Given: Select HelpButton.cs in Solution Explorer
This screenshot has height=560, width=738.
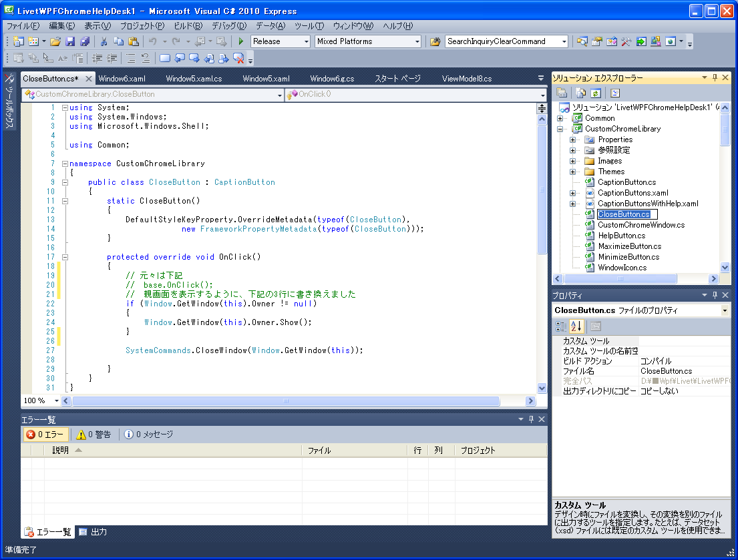Looking at the screenshot, I should click(x=621, y=236).
